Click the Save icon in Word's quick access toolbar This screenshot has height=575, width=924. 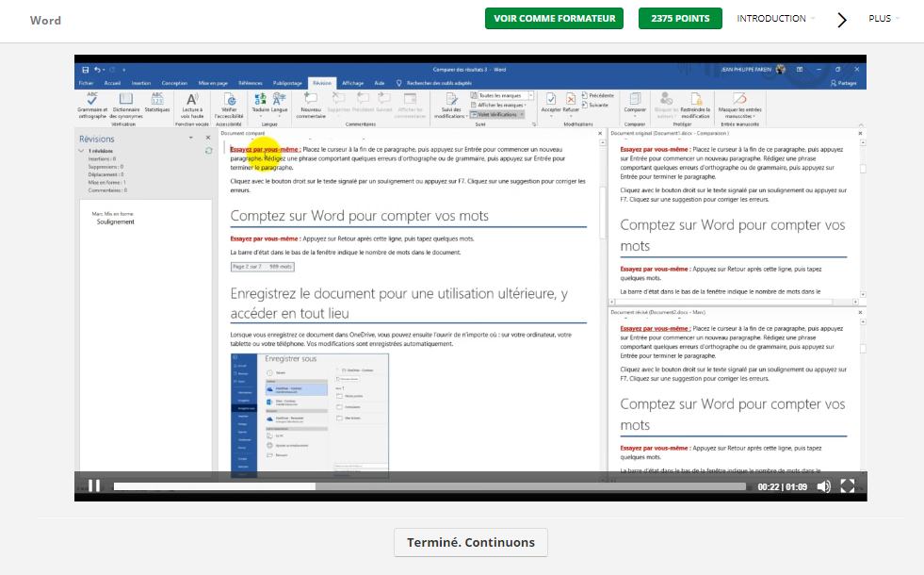click(x=86, y=70)
